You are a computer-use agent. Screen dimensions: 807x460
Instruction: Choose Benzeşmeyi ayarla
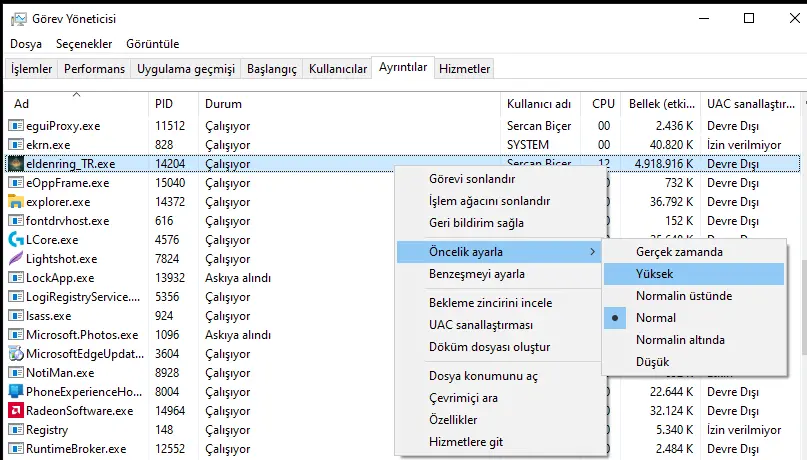click(x=499, y=274)
